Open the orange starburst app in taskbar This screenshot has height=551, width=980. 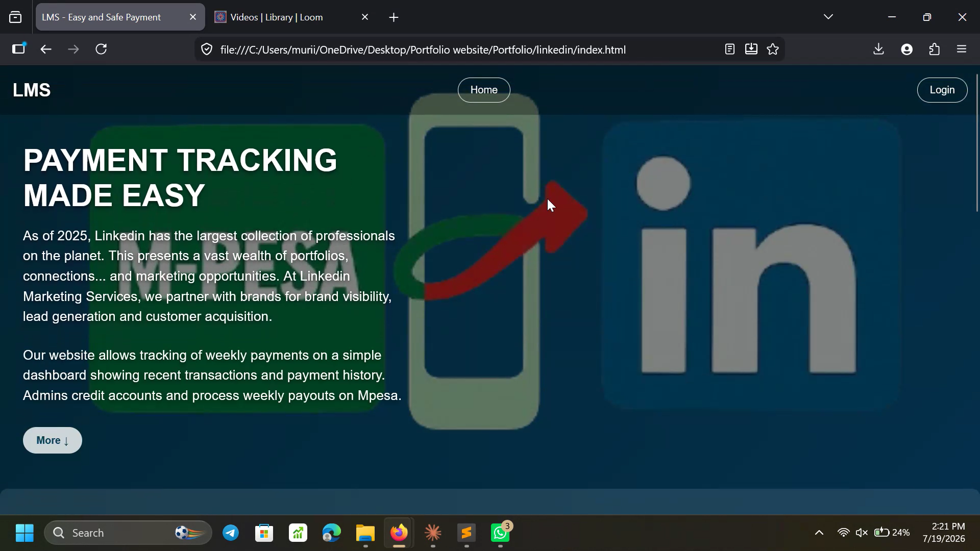433,533
